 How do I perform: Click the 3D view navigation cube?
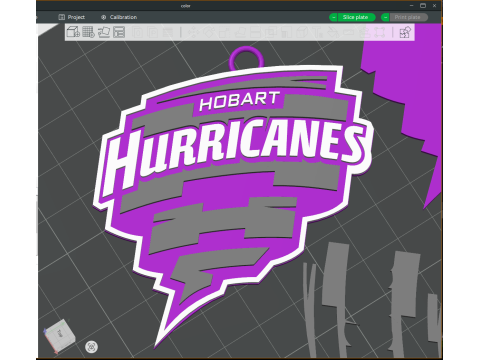point(60,336)
